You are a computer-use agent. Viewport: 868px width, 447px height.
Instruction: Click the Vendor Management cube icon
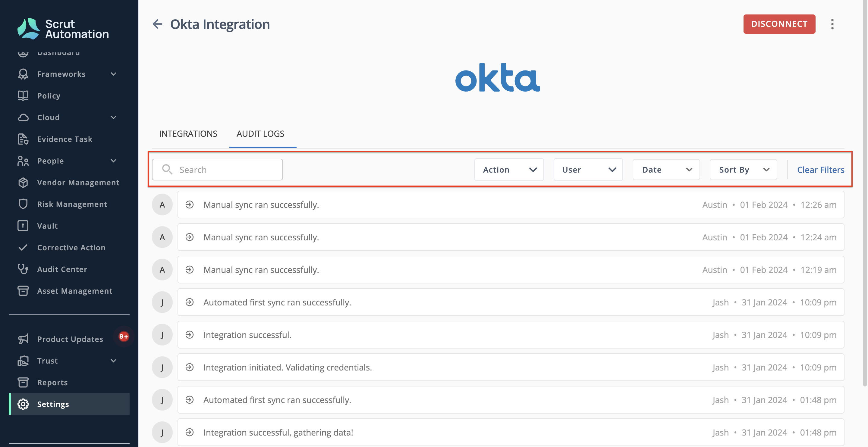[x=23, y=183]
